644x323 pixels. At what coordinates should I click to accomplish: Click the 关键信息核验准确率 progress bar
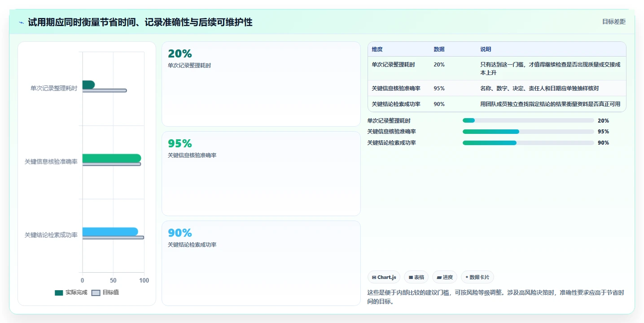click(528, 132)
